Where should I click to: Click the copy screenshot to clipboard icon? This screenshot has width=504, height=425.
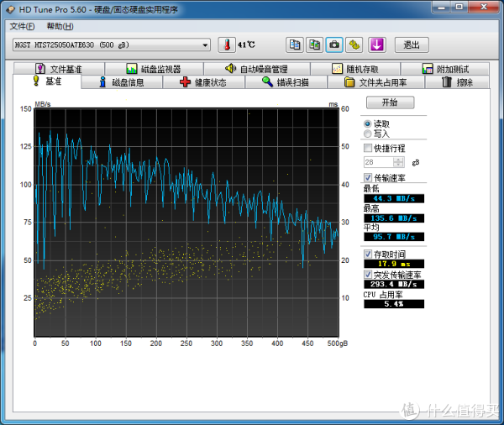pyautogui.click(x=314, y=45)
